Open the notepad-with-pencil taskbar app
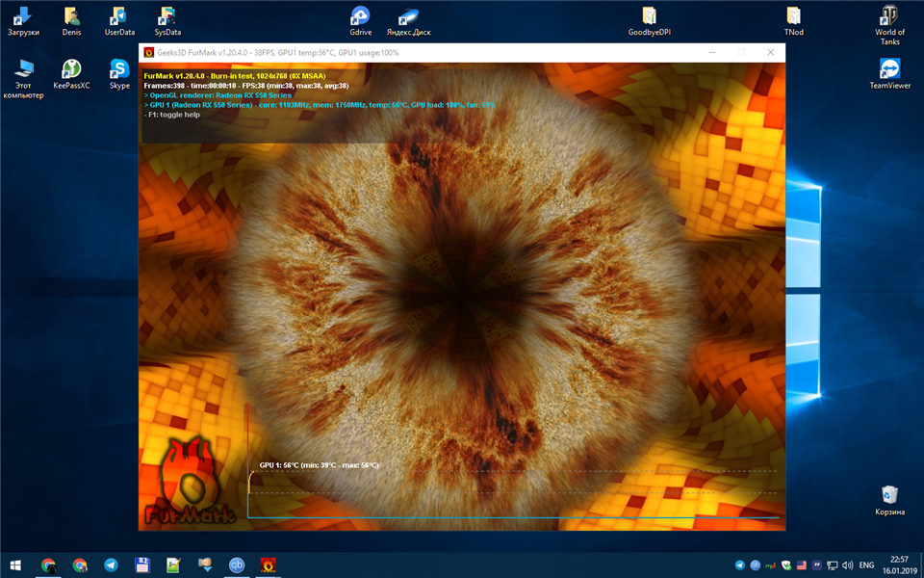924x578 pixels. (x=173, y=565)
